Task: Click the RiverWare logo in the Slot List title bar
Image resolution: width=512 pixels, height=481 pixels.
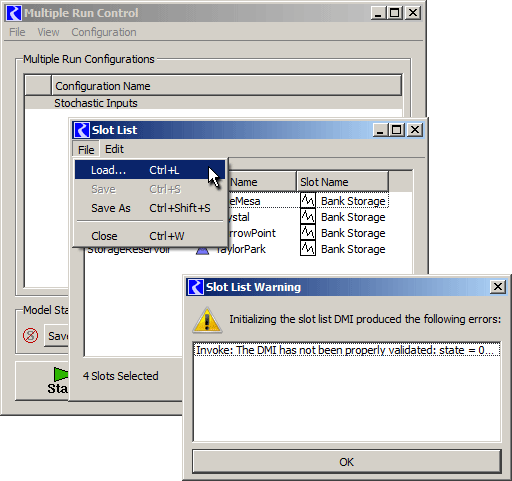Action: [81, 130]
